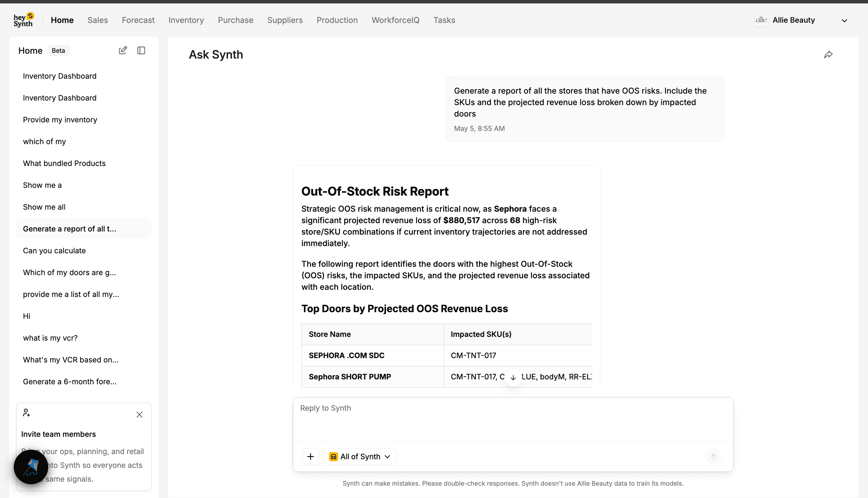
Task: Open 'Generate a 6-month fore...' chat
Action: pyautogui.click(x=84, y=382)
